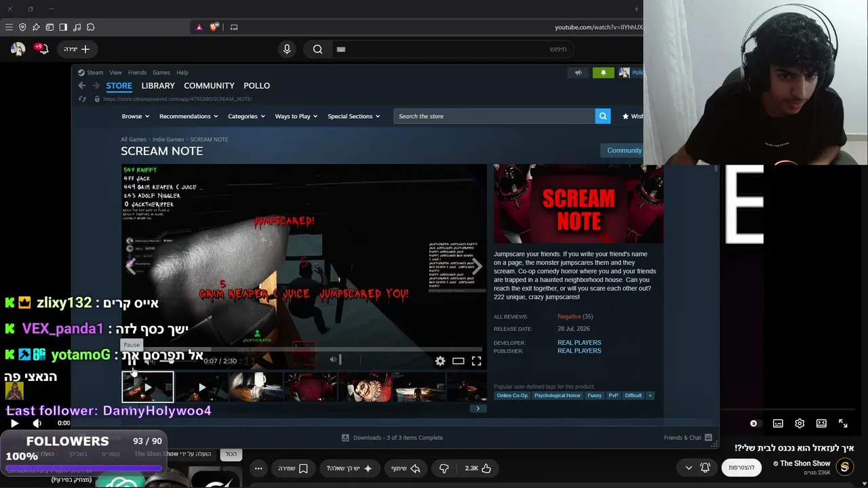Open Steam announcements megaphone icon
The height and width of the screenshot is (488, 868).
tap(578, 73)
